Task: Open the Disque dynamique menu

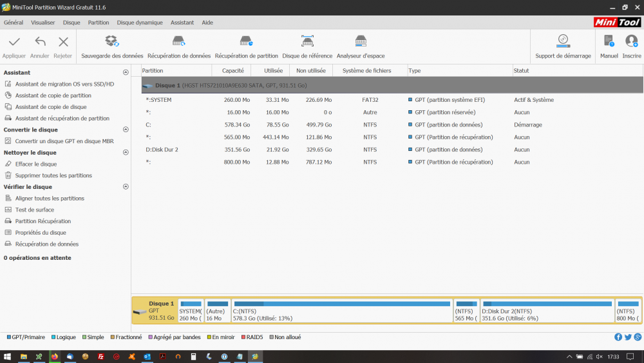Action: pos(140,23)
